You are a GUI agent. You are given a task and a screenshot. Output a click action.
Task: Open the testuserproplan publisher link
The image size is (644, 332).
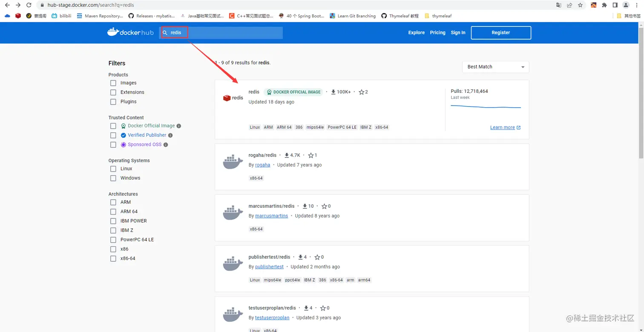point(272,318)
